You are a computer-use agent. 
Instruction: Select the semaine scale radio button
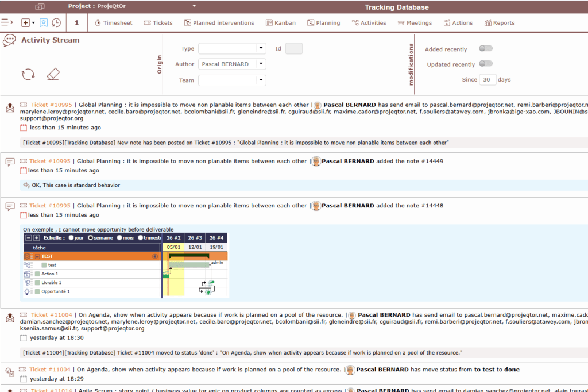91,237
